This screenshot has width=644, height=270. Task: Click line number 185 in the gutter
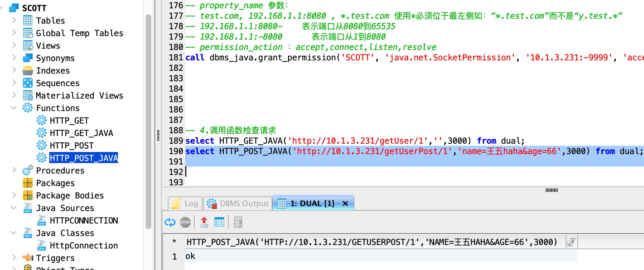(x=176, y=99)
